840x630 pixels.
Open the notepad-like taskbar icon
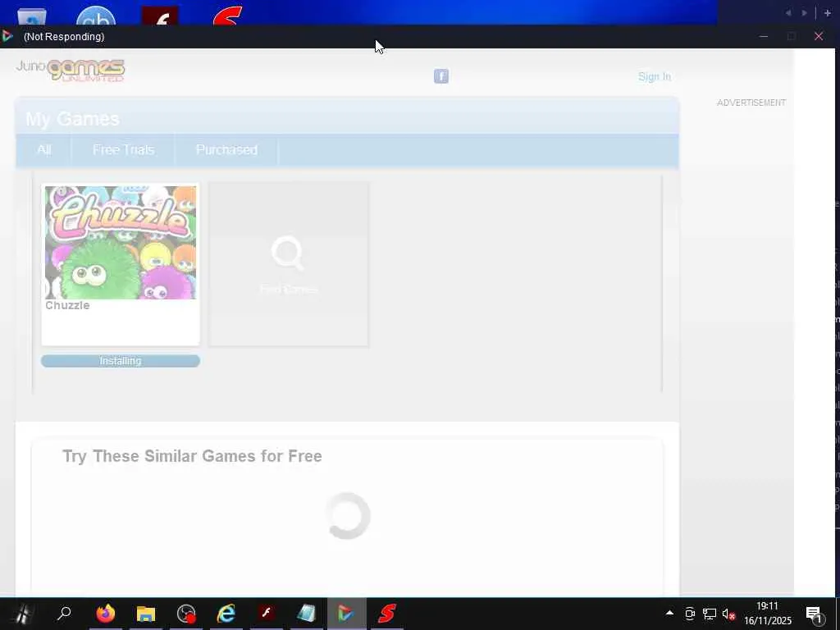pyautogui.click(x=307, y=614)
